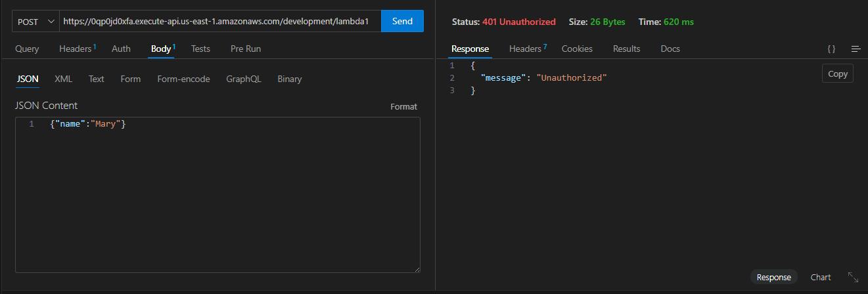This screenshot has height=294, width=868.
Task: Open the POST method dropdown
Action: pyautogui.click(x=35, y=21)
